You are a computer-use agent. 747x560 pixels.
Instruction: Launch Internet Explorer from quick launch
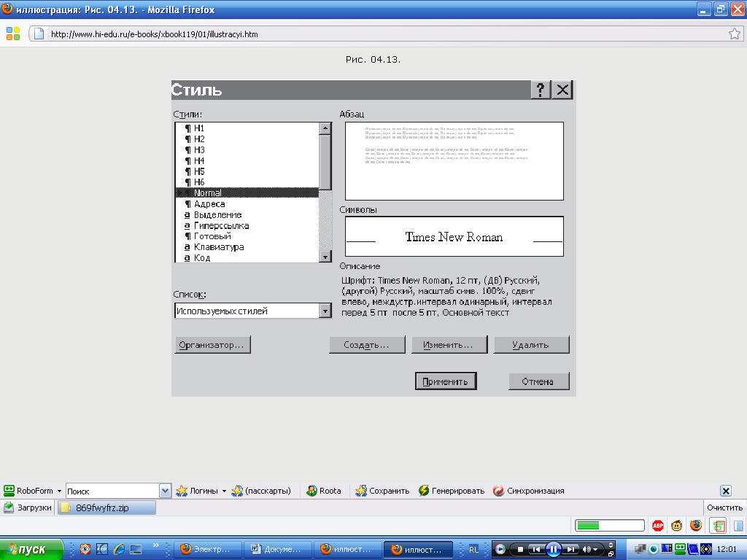119,549
